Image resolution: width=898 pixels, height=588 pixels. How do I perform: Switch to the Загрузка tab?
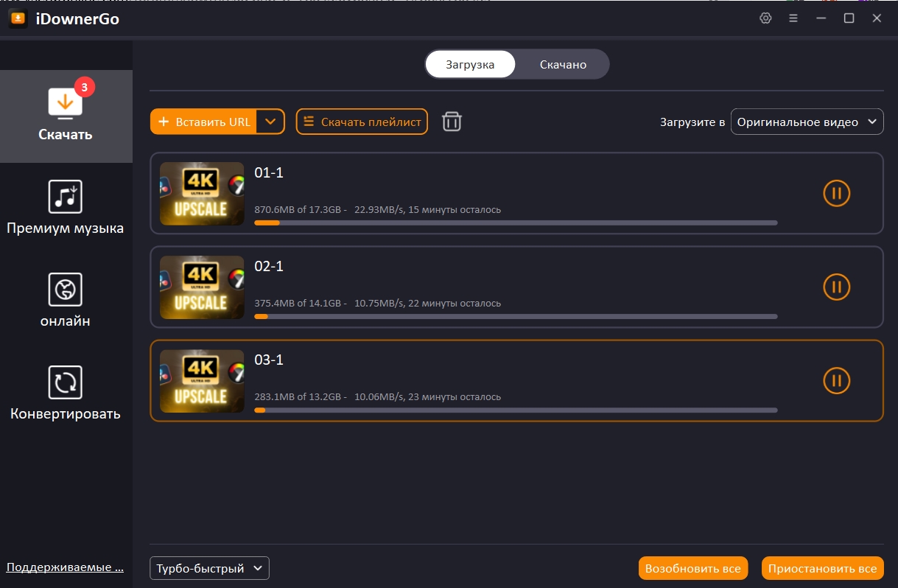pos(470,64)
